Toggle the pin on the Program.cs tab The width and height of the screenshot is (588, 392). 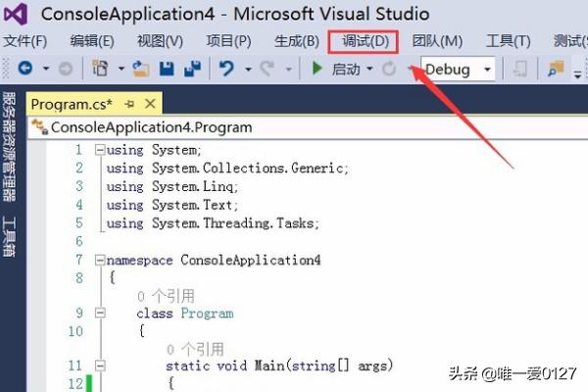(x=129, y=104)
